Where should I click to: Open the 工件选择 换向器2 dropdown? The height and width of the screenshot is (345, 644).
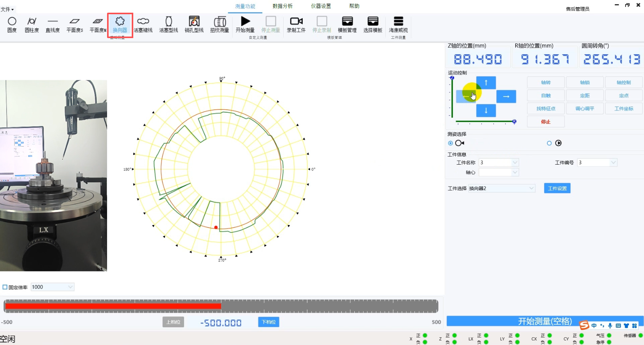[501, 188]
